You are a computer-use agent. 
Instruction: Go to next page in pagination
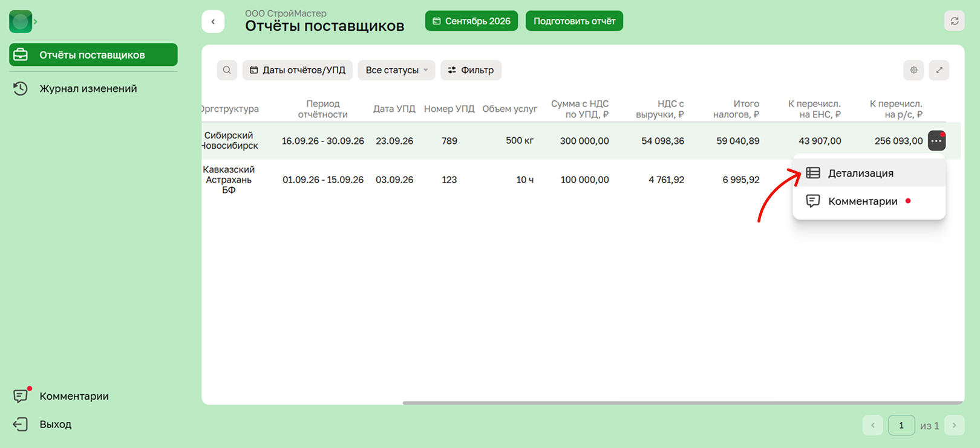(x=955, y=425)
